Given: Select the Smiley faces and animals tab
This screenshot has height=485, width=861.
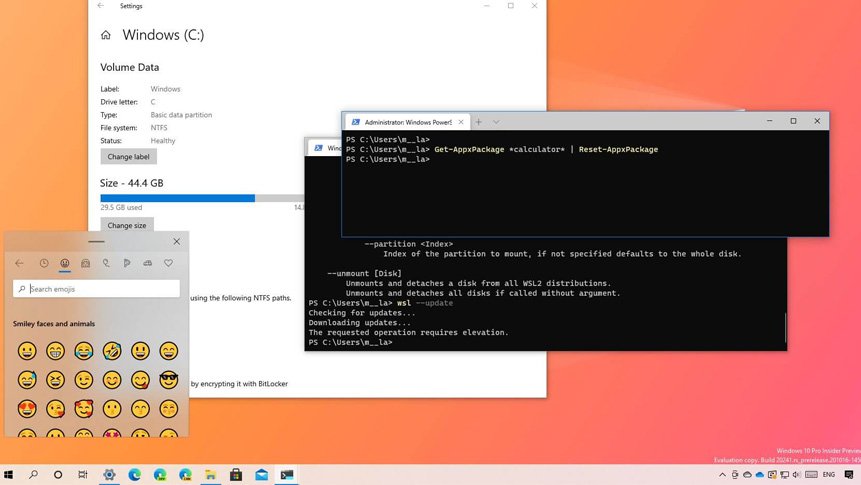Looking at the screenshot, I should tap(65, 263).
